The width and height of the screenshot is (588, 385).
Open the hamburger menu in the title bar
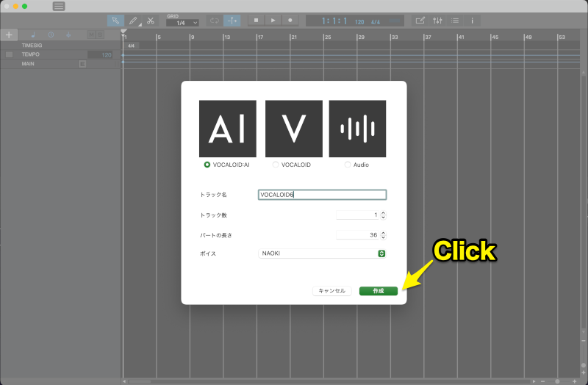point(59,6)
